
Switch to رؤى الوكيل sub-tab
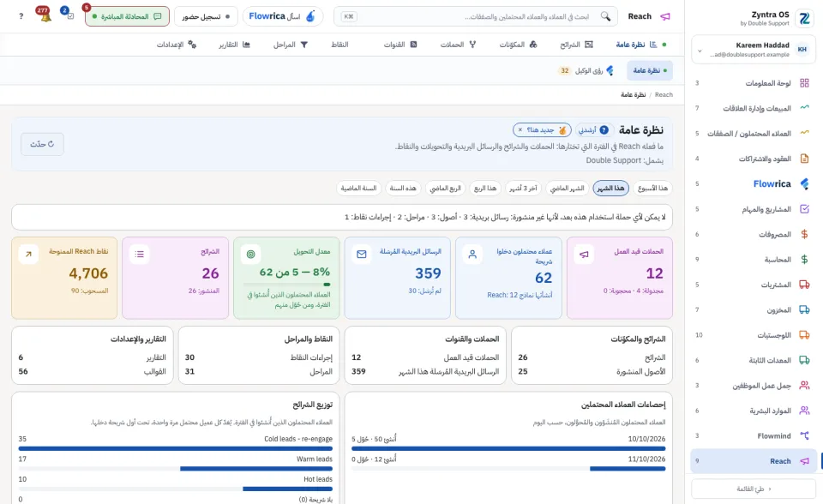586,70
